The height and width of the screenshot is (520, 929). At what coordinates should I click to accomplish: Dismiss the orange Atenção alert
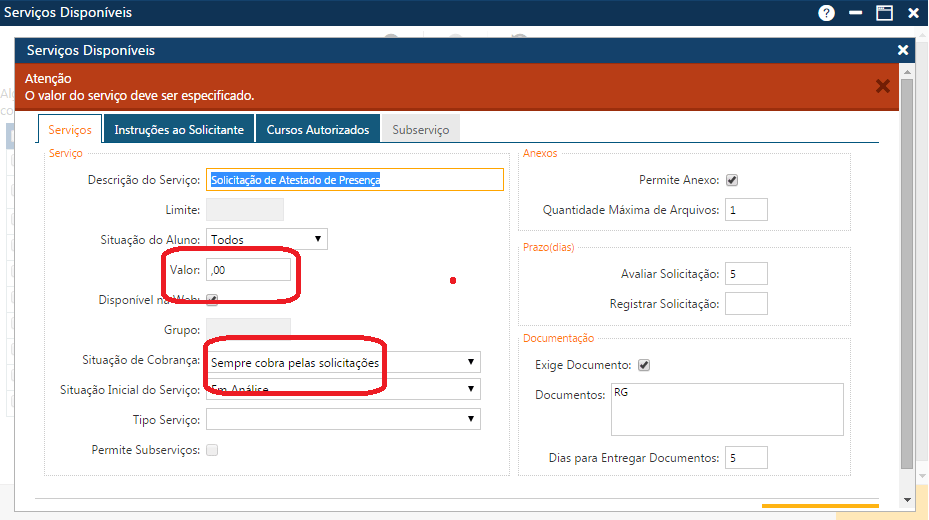883,86
